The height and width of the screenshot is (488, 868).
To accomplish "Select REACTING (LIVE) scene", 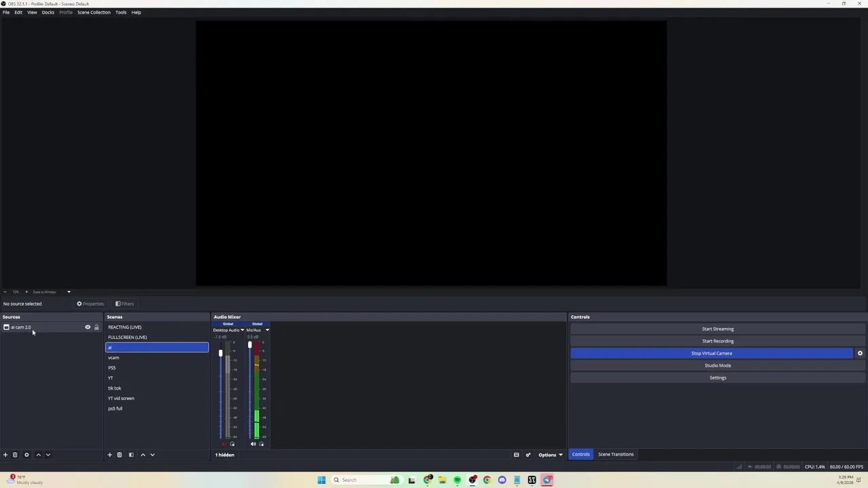I will [157, 327].
